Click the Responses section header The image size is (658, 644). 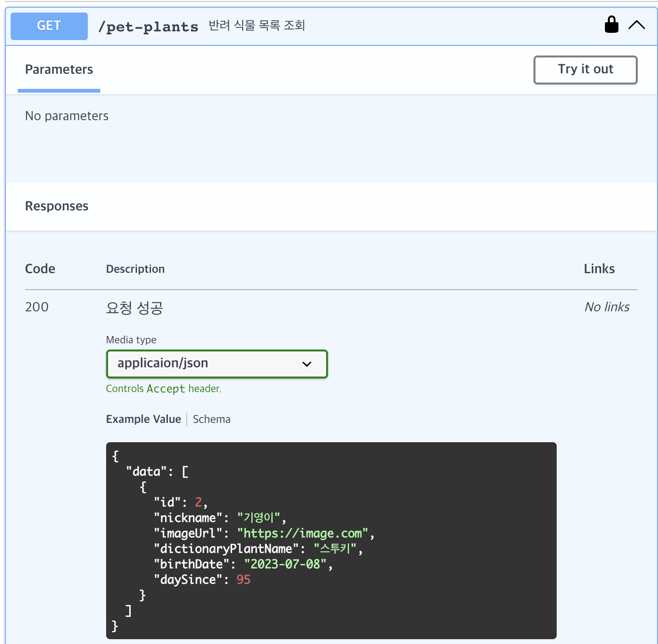(x=57, y=206)
